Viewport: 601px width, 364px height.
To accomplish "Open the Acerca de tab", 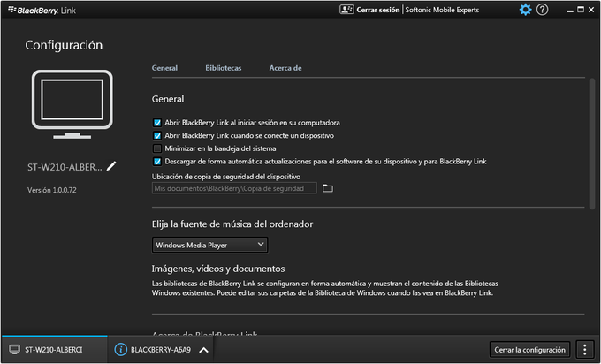I will tap(285, 68).
